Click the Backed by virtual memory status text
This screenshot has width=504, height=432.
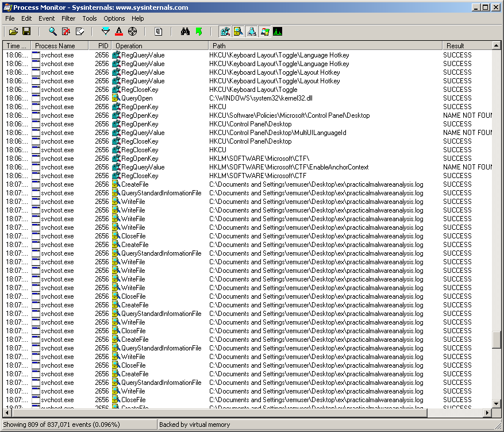(194, 425)
